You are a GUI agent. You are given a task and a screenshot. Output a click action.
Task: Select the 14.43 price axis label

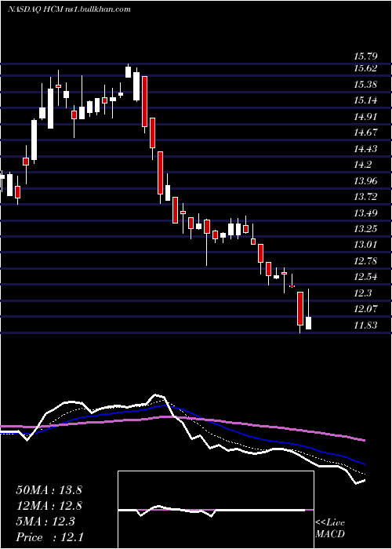click(365, 149)
